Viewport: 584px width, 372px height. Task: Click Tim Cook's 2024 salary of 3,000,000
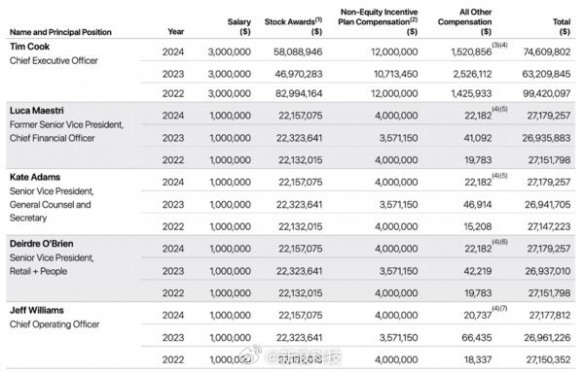click(229, 52)
